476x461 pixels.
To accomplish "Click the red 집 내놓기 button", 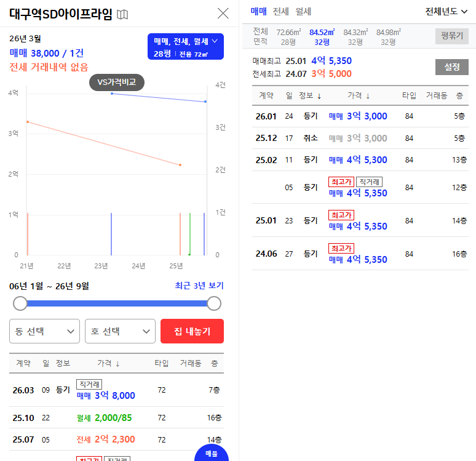I will click(x=192, y=331).
